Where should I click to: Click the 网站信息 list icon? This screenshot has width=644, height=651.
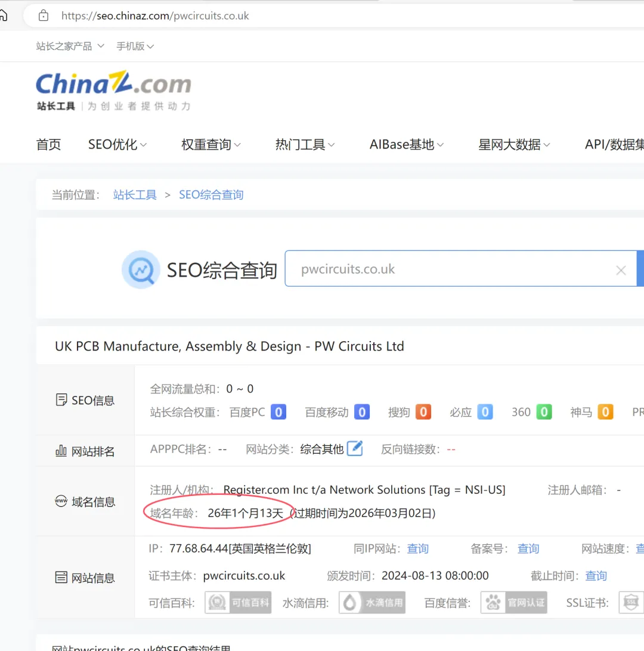pos(61,577)
